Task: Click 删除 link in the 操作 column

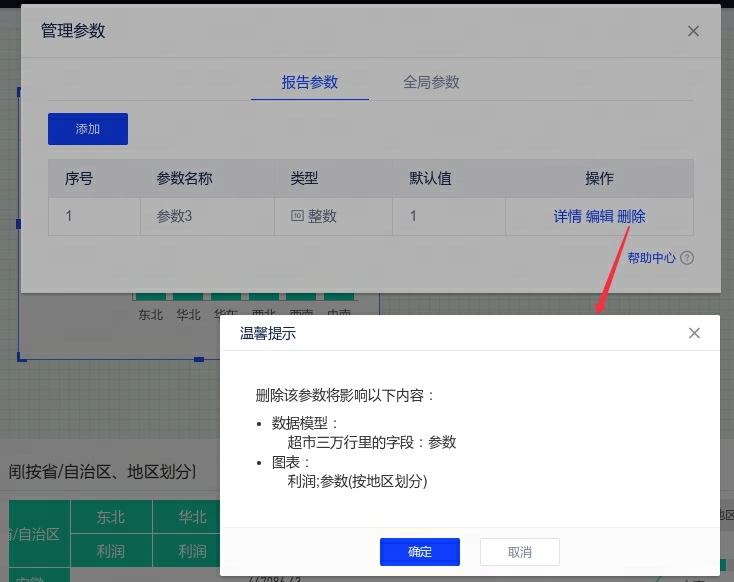Action: tap(631, 216)
